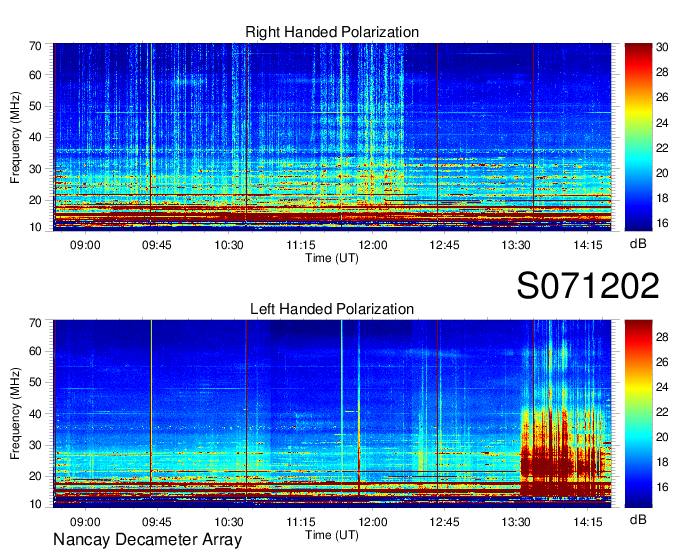Click the 70 MHz tick on the Left Handed plot axis

click(35, 323)
